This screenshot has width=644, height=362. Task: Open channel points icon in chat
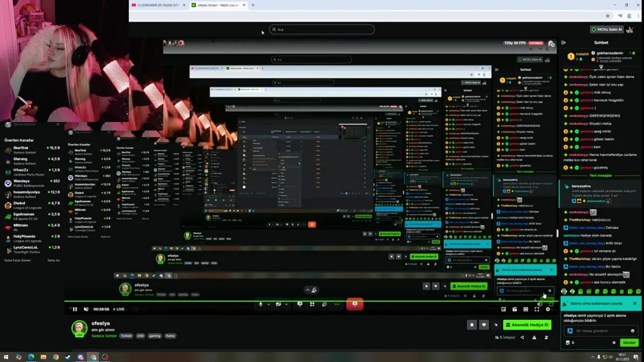(x=568, y=343)
